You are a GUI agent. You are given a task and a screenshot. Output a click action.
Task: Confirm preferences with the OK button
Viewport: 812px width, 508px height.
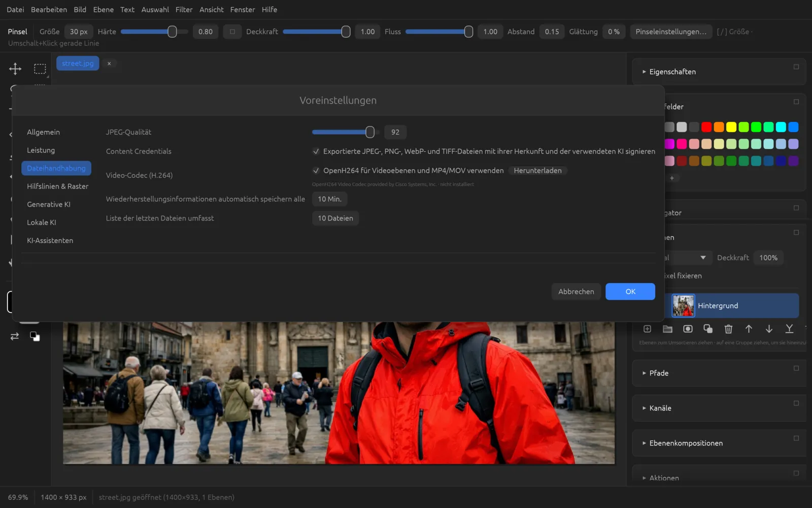pyautogui.click(x=630, y=292)
